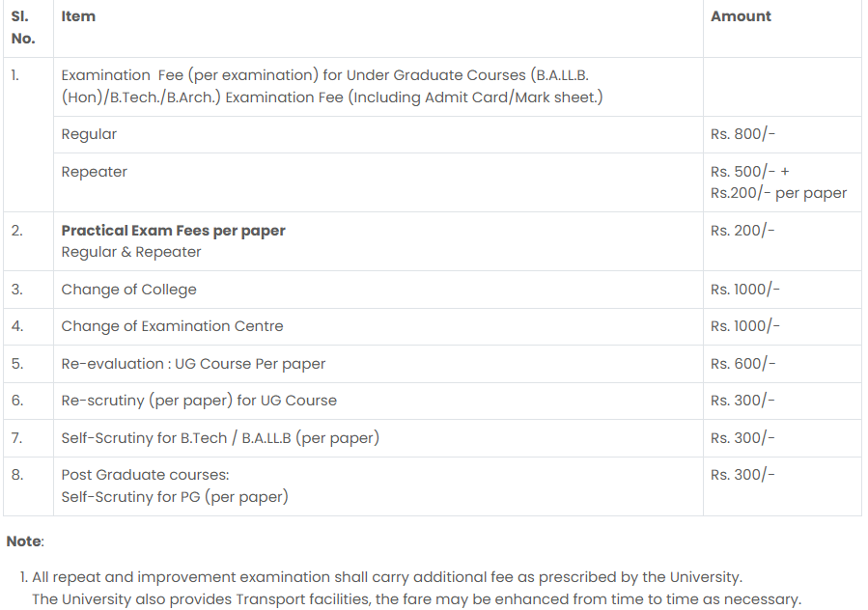This screenshot has width=868, height=610.
Task: Click the "Sl. No." column header
Action: (23, 27)
